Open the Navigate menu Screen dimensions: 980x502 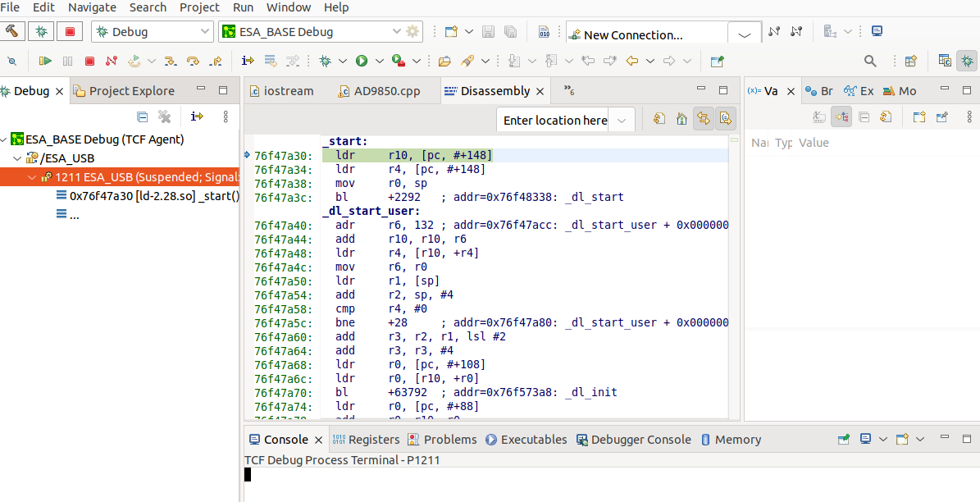click(x=92, y=7)
